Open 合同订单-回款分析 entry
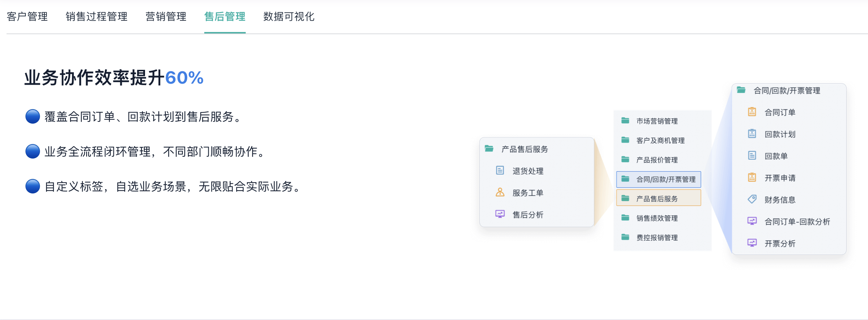The width and height of the screenshot is (868, 320). pyautogui.click(x=797, y=221)
